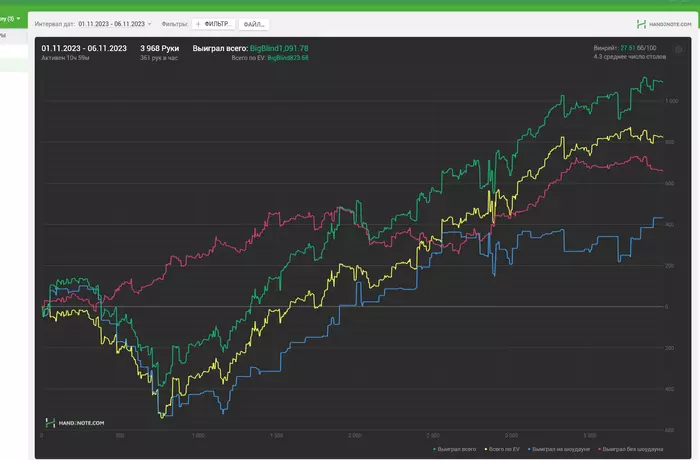
Task: Click the Винрейт 27.51 winrate value
Action: (627, 48)
